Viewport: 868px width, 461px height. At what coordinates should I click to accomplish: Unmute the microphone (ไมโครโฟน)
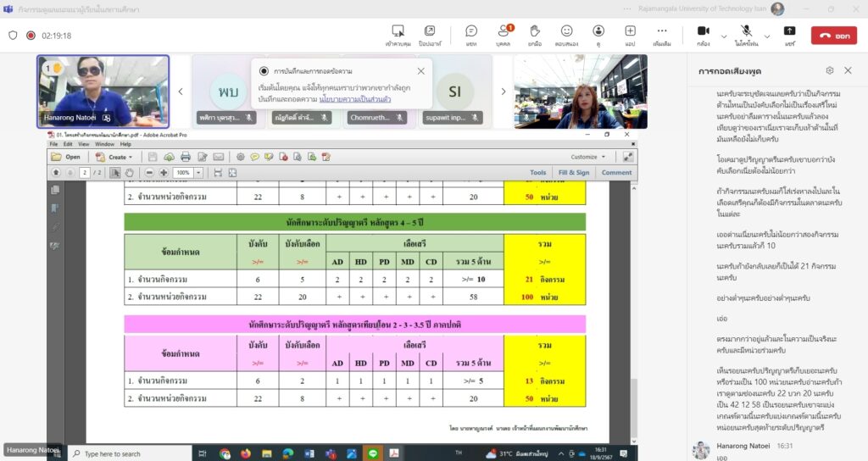tap(746, 35)
